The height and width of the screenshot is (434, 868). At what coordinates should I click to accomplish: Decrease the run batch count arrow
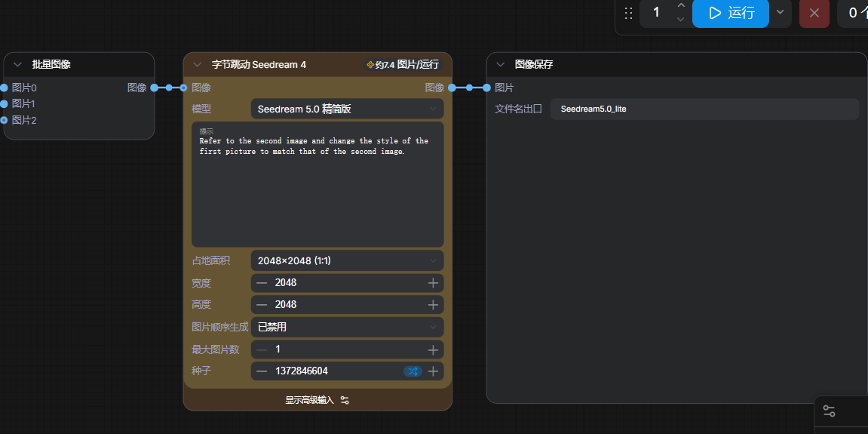coord(681,20)
